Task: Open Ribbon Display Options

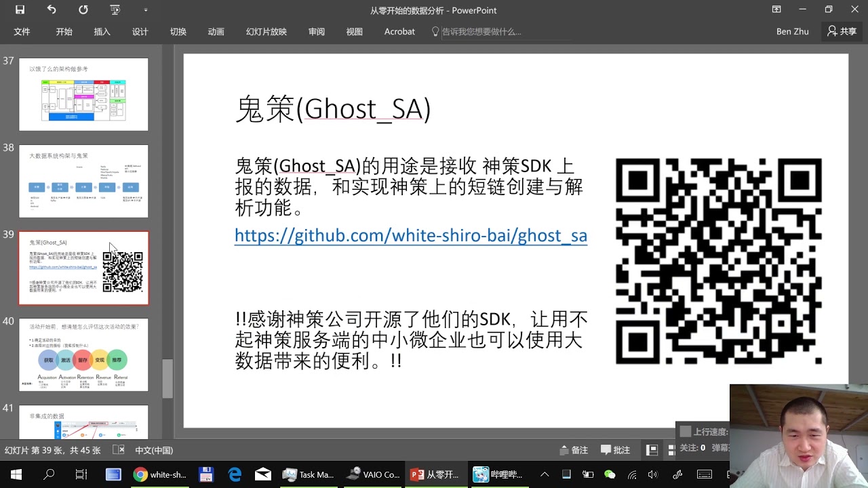Action: tap(776, 9)
